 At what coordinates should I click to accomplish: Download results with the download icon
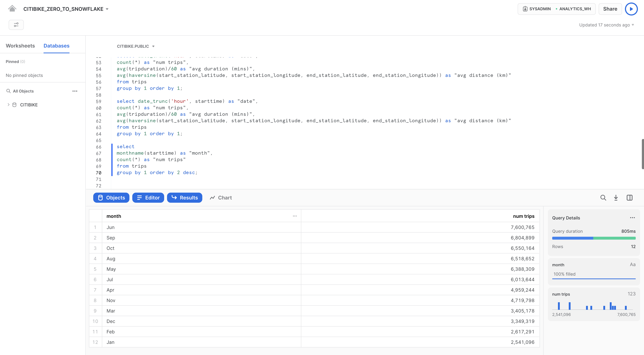(x=616, y=198)
